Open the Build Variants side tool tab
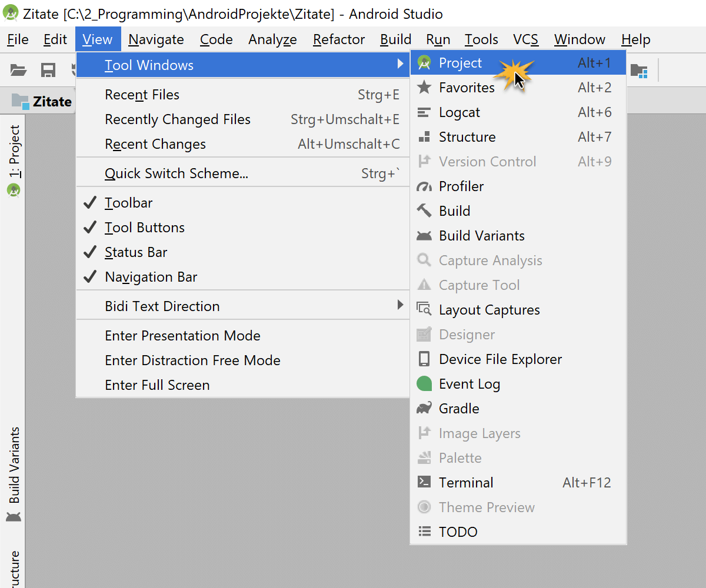Viewport: 706px width, 588px height. 14,474
